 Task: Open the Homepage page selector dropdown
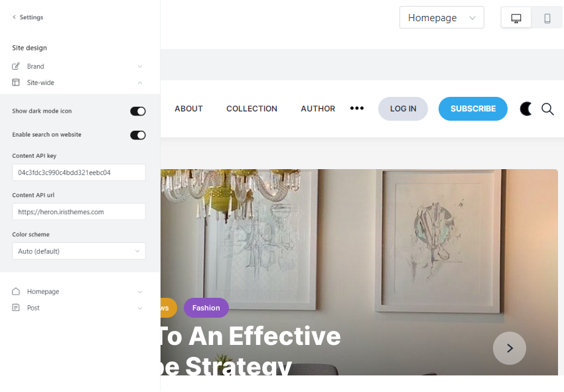tap(442, 18)
